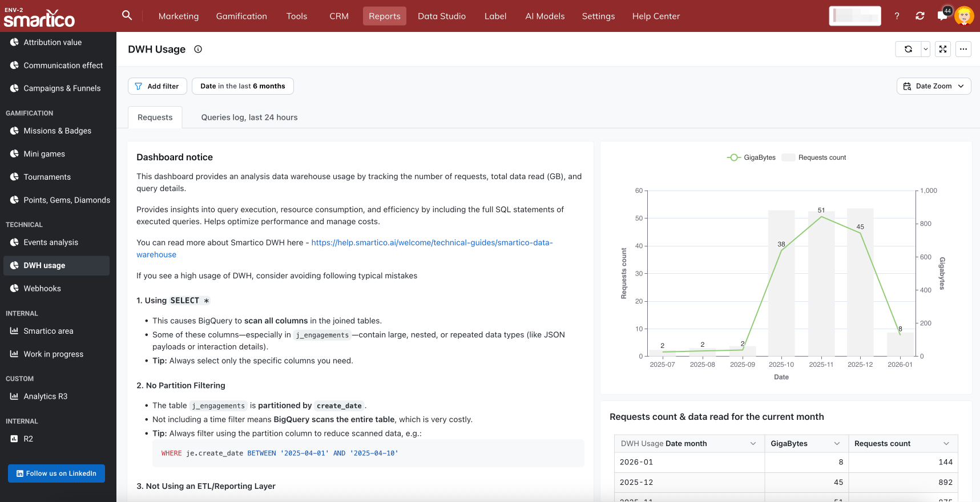Expand the Date month column menu
This screenshot has height=502, width=980.
pos(753,444)
